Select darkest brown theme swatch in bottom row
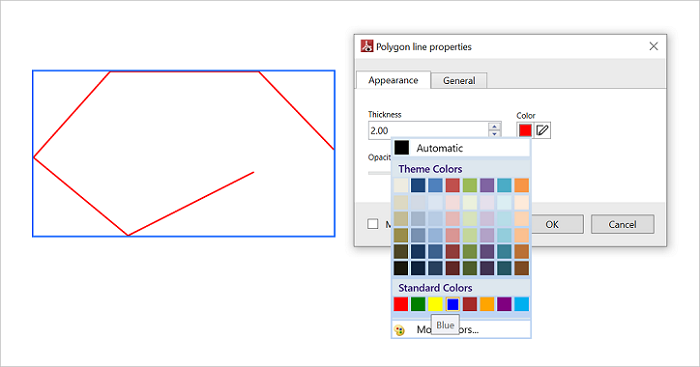The height and width of the screenshot is (367, 700). tap(521, 268)
